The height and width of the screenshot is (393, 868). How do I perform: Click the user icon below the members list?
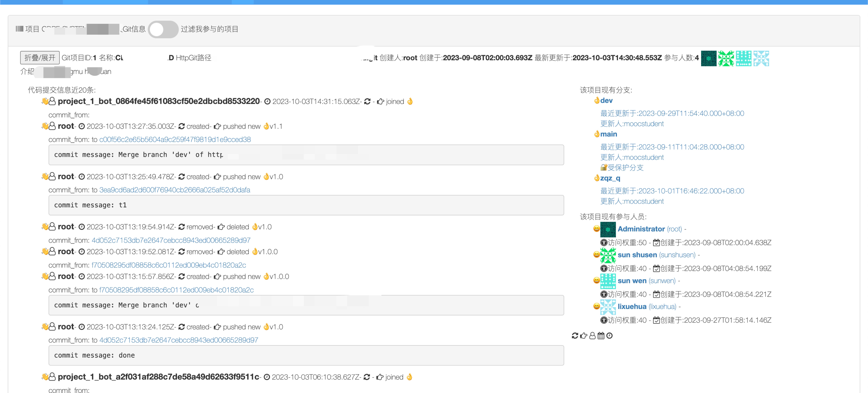click(592, 336)
